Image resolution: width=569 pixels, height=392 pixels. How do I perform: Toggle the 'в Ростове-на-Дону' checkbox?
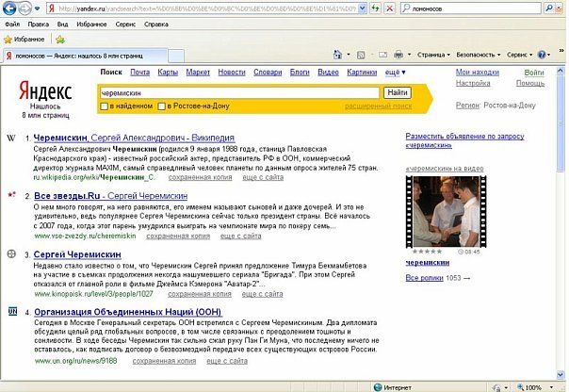pos(163,106)
